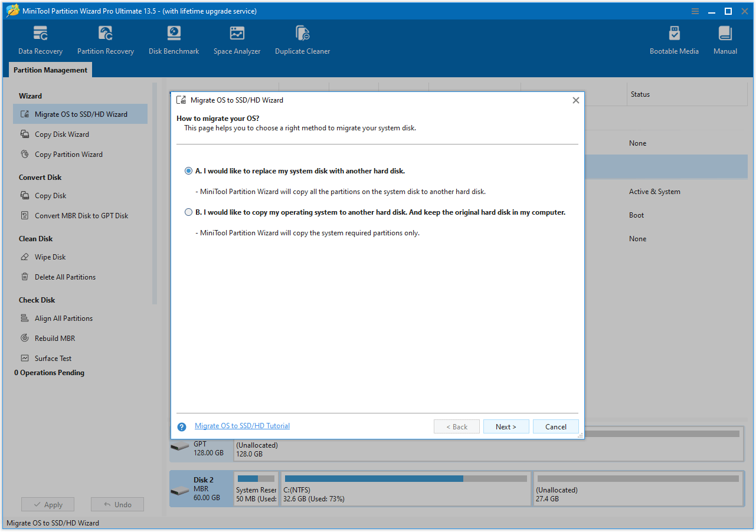Image resolution: width=756 pixels, height=532 pixels.
Task: Run the Duplicate Cleaner
Action: pos(302,39)
